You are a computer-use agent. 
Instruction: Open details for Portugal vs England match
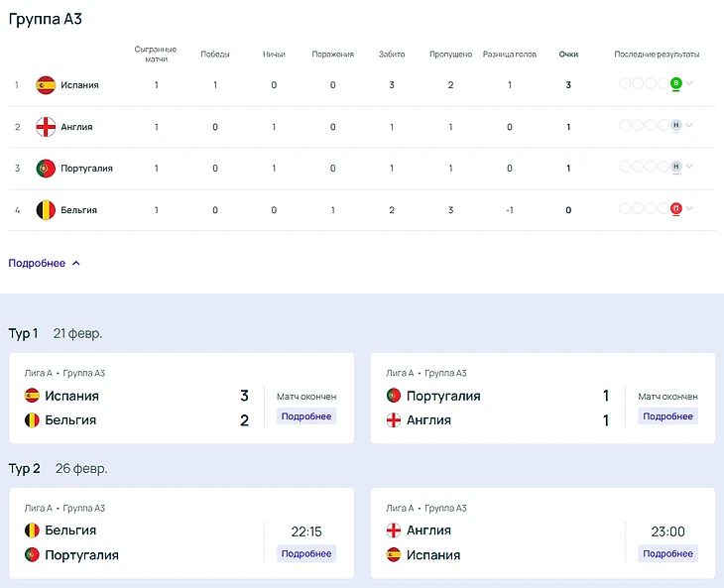[667, 416]
